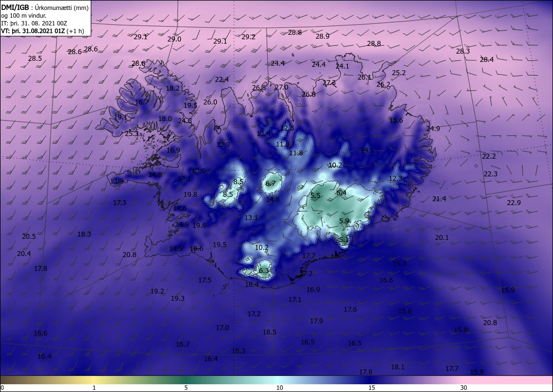This screenshot has width=553, height=392.
Task: Click the value 24.1 on the map
Action: pos(342,66)
